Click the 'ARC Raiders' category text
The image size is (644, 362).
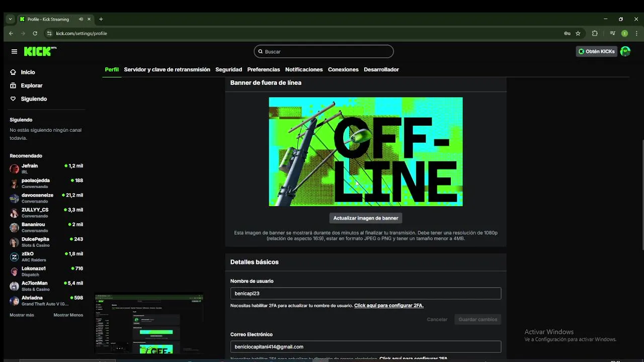click(34, 260)
